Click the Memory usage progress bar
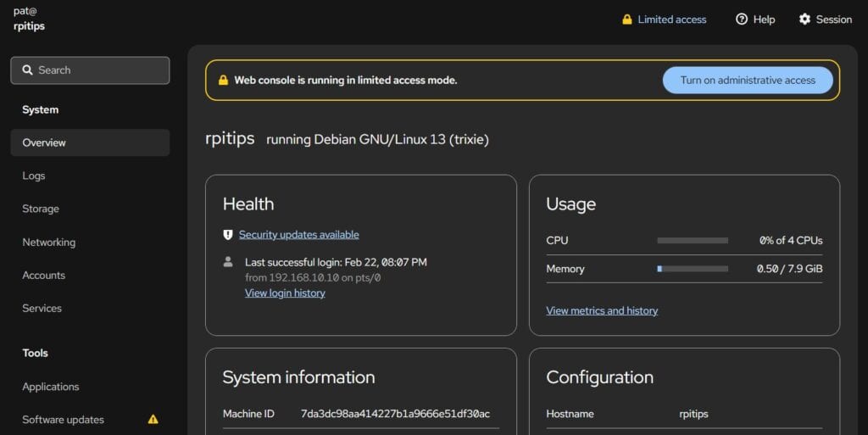The height and width of the screenshot is (435, 868). pyautogui.click(x=692, y=269)
